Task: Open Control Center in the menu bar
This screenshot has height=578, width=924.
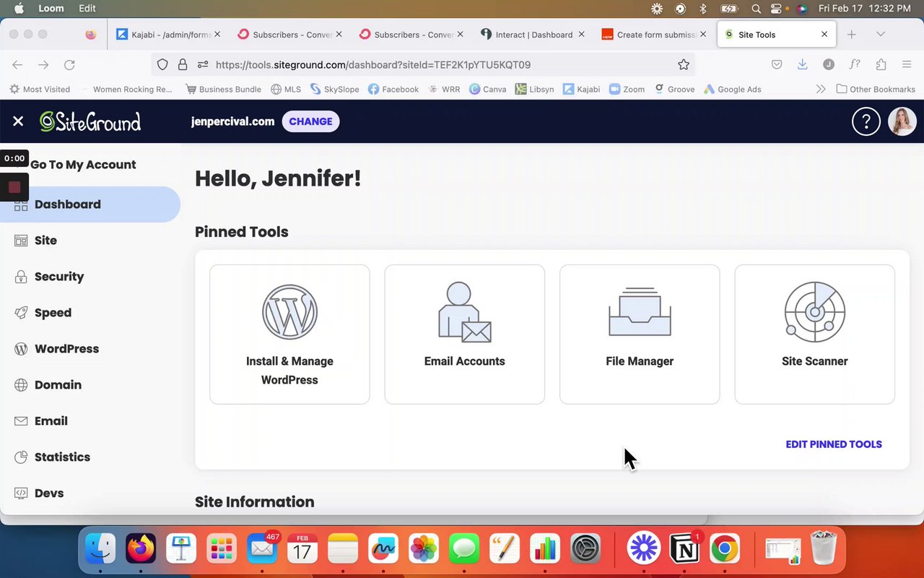Action: pyautogui.click(x=777, y=9)
